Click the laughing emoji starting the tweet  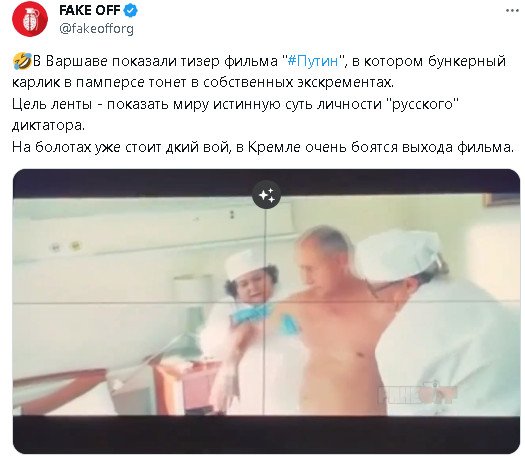22,62
